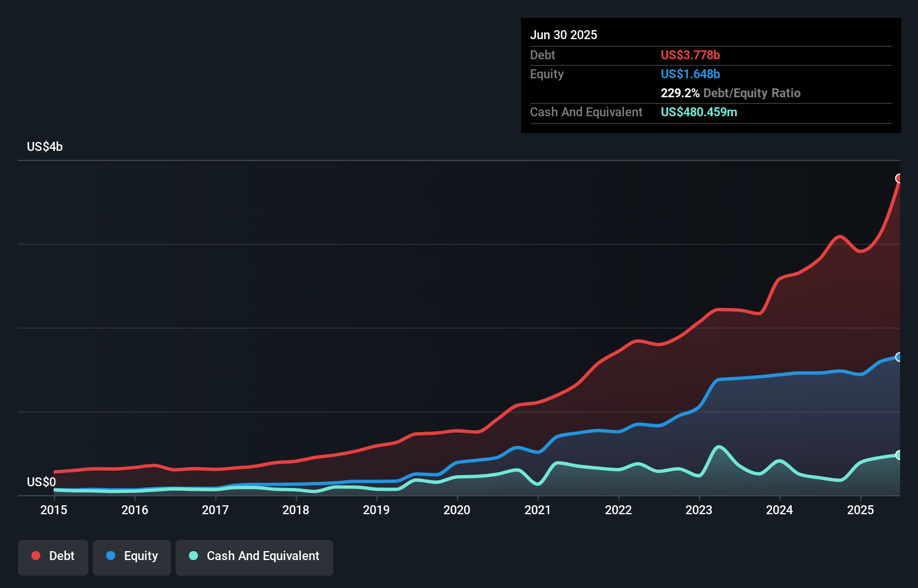Click the Equity value US$1.648b in tooltip
The image size is (918, 588).
pyautogui.click(x=690, y=74)
